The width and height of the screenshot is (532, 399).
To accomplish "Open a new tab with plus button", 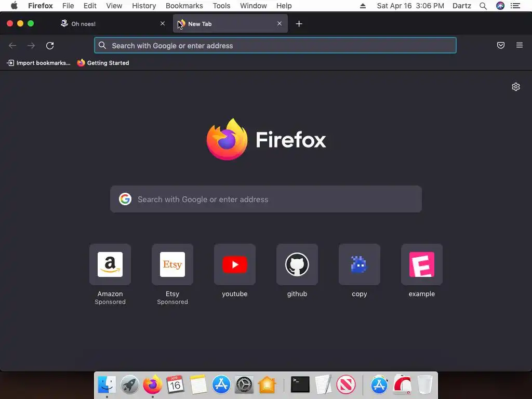I will (x=299, y=24).
